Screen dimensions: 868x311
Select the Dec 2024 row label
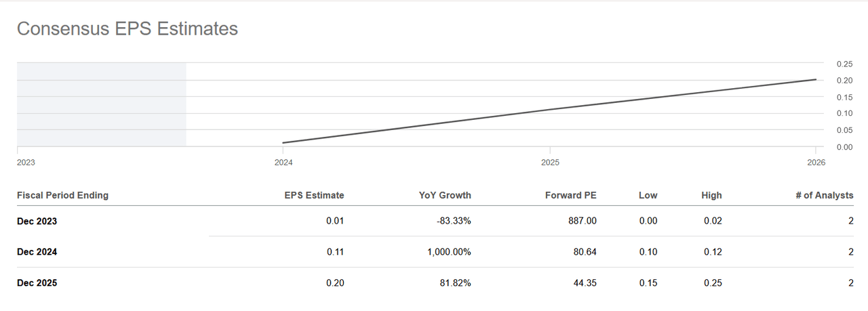[x=37, y=251]
